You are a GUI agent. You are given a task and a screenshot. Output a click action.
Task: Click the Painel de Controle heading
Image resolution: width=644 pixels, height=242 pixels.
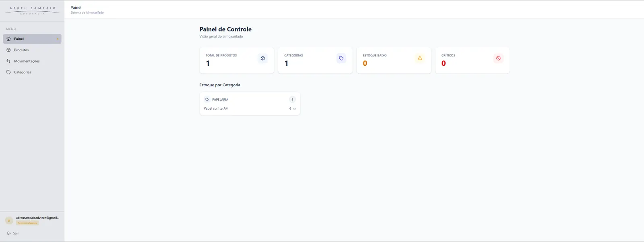click(x=225, y=29)
